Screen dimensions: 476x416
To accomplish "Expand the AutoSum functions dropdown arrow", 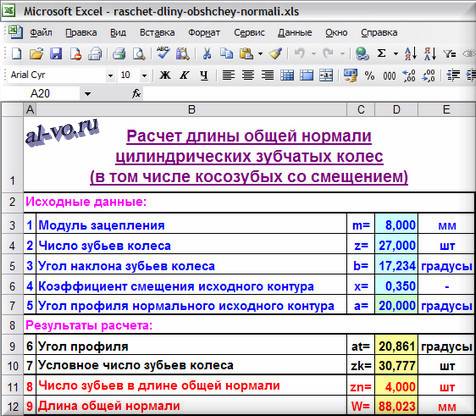I will (396, 53).
